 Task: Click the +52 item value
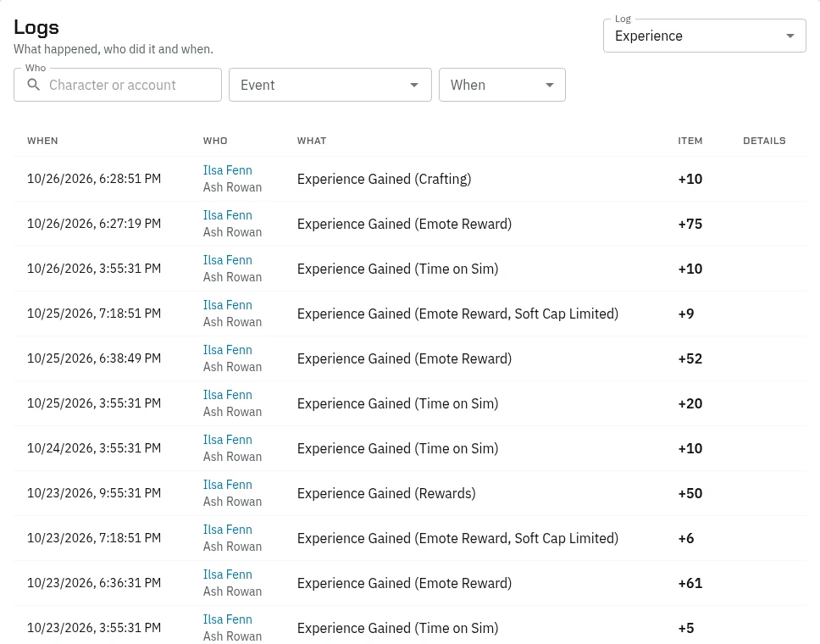tap(690, 359)
